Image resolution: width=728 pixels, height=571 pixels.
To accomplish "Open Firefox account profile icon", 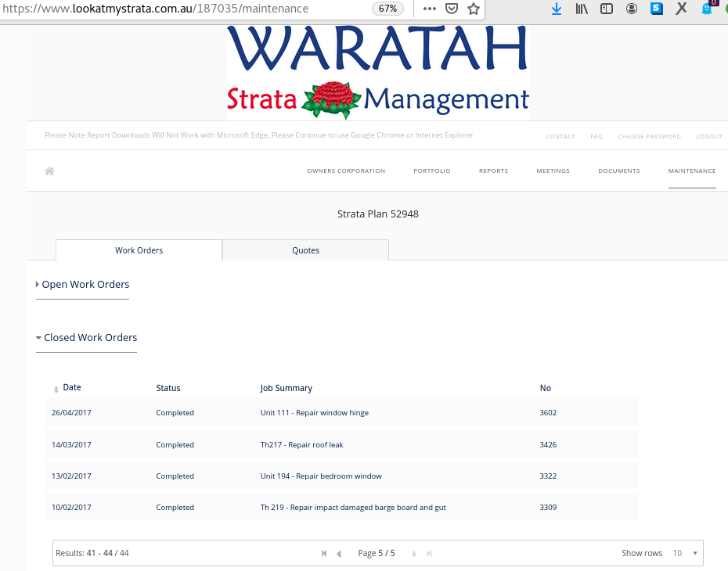I will (632, 9).
